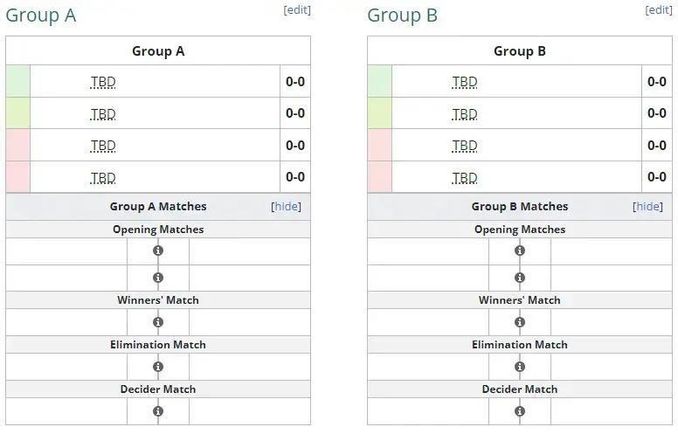Click second TBD team in Group B
Screen dimensions: 678x432
[x=465, y=114]
